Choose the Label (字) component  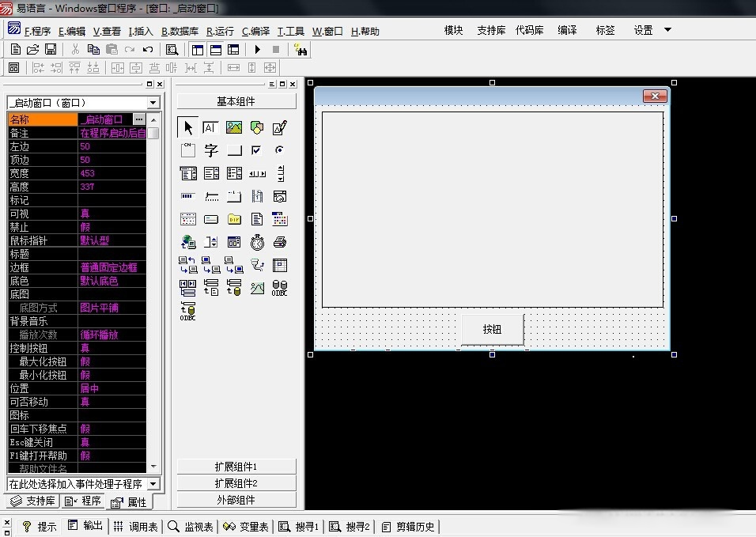(x=211, y=150)
